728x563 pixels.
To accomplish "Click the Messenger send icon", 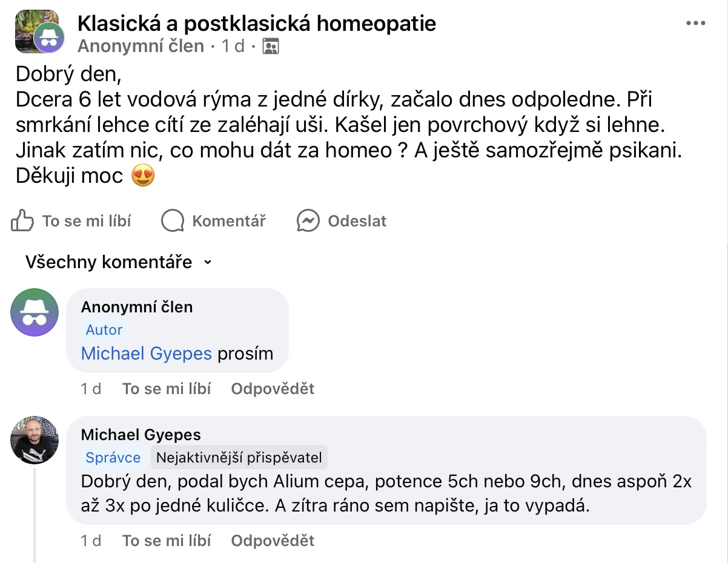I will [x=308, y=222].
